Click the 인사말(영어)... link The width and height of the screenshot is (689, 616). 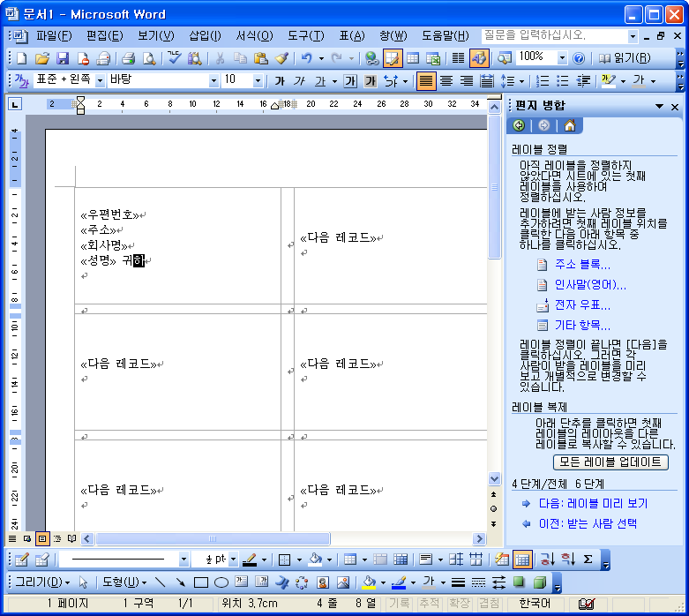[x=590, y=285]
